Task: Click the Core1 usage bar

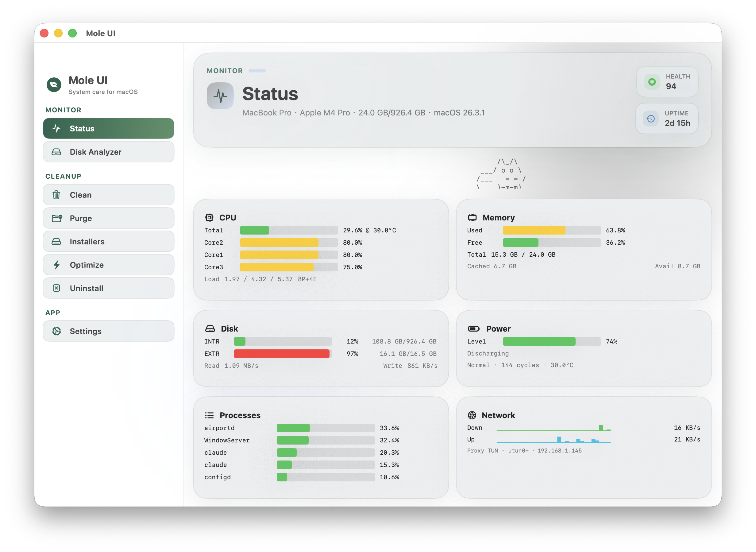Action: coord(289,255)
